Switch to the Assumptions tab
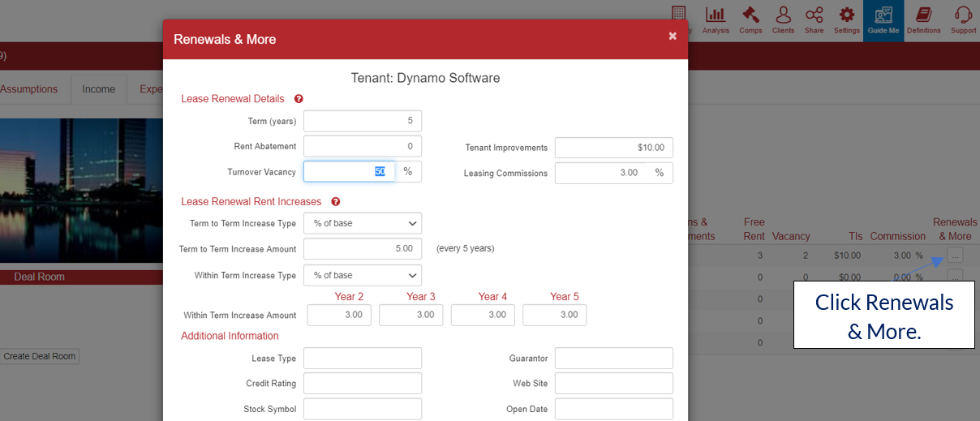This screenshot has height=421, width=980. (29, 89)
